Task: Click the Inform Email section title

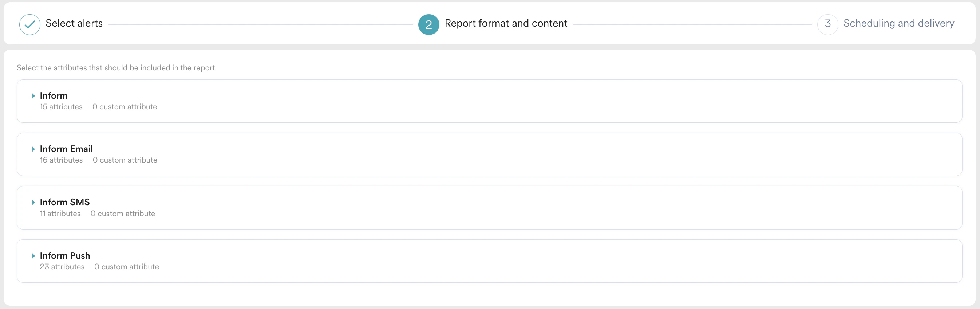Action: (x=66, y=149)
